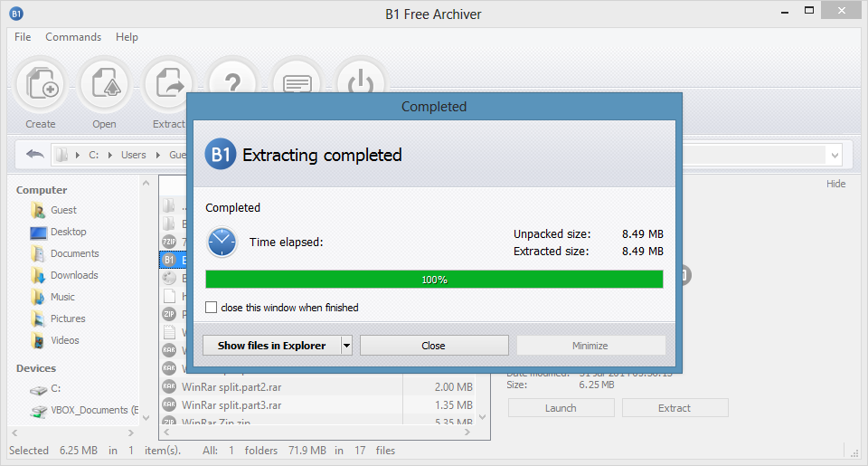
Task: Click the Hide link for preview pane
Action: [x=835, y=184]
